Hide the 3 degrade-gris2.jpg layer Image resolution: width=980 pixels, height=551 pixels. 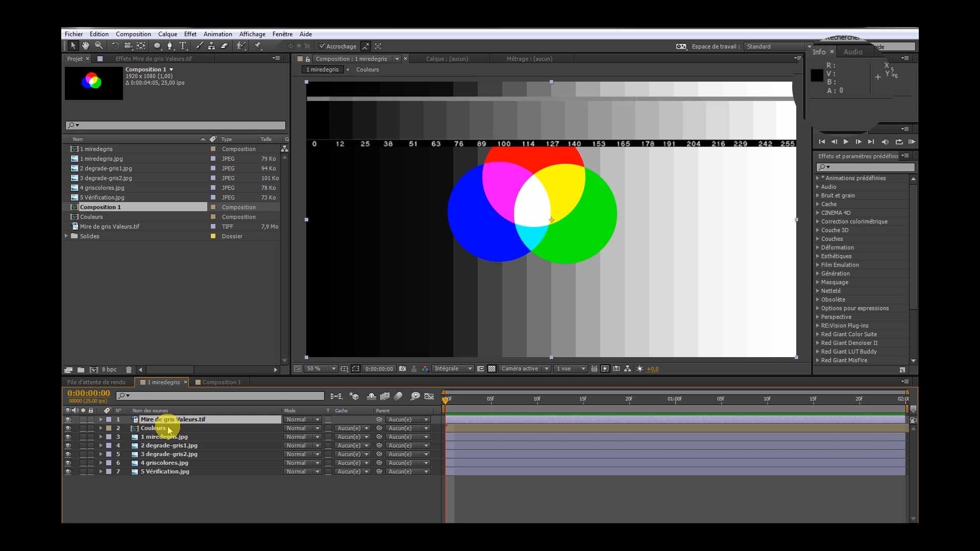(68, 454)
